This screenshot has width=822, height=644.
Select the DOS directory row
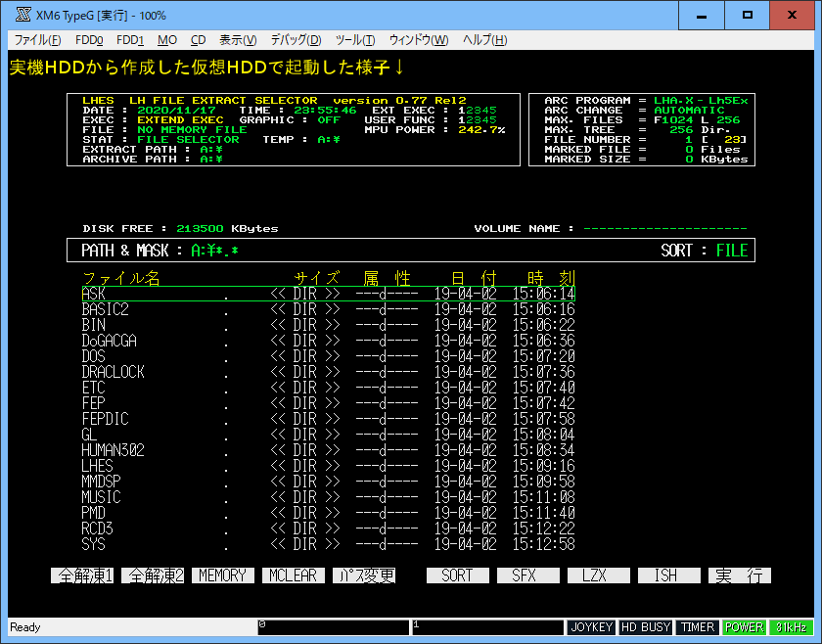pyautogui.click(x=328, y=356)
